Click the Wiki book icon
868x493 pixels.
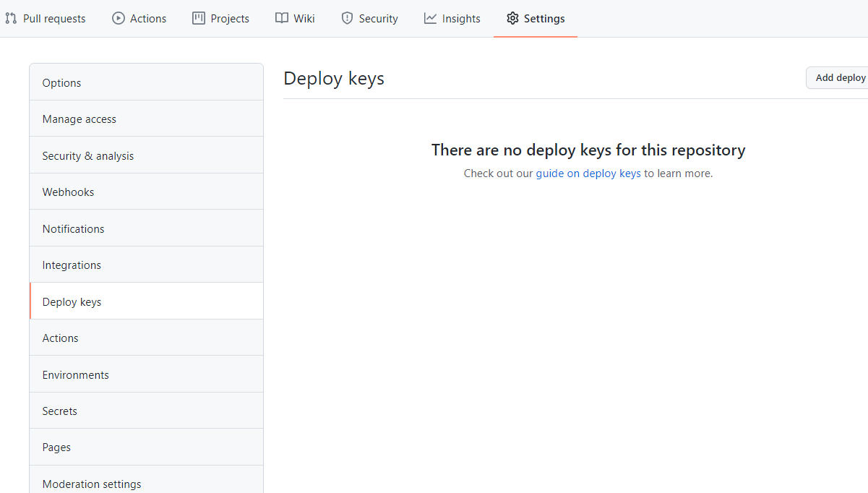coord(282,18)
